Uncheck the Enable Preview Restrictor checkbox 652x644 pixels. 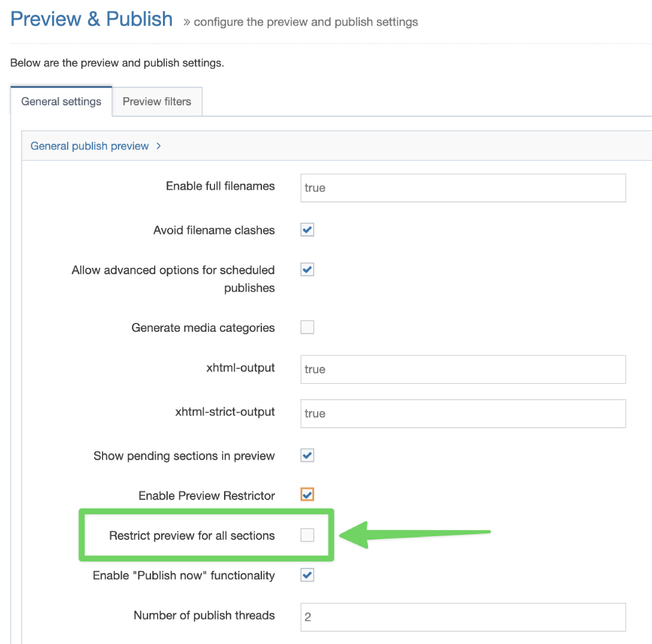pyautogui.click(x=307, y=495)
